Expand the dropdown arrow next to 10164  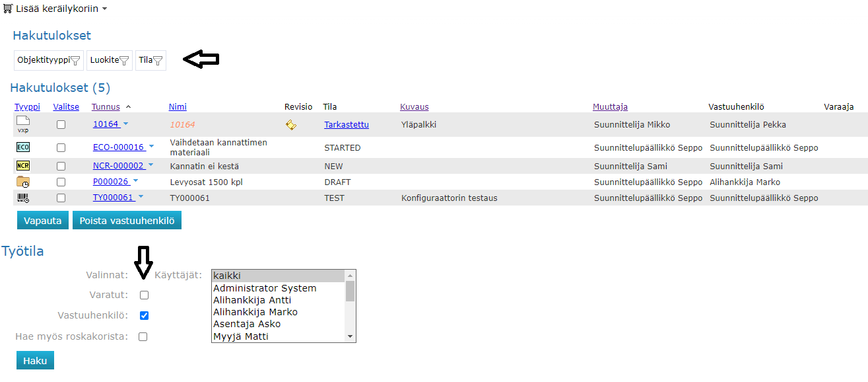pyautogui.click(x=125, y=124)
